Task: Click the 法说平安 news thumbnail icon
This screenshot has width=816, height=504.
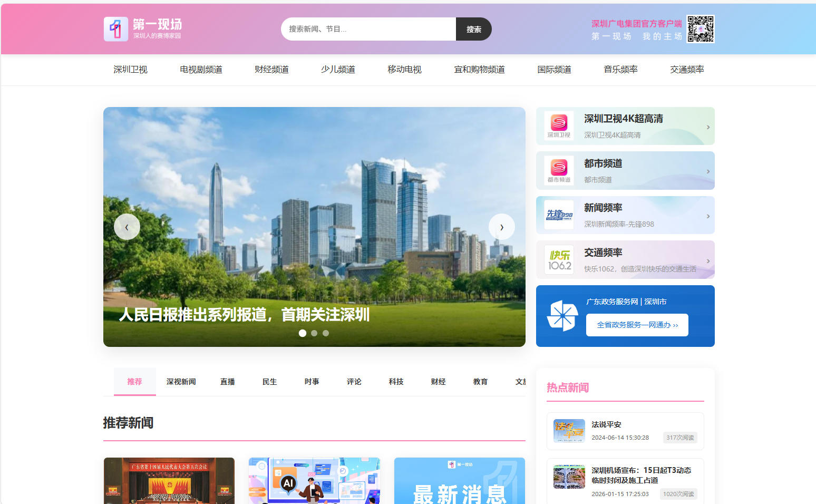Action: (569, 431)
